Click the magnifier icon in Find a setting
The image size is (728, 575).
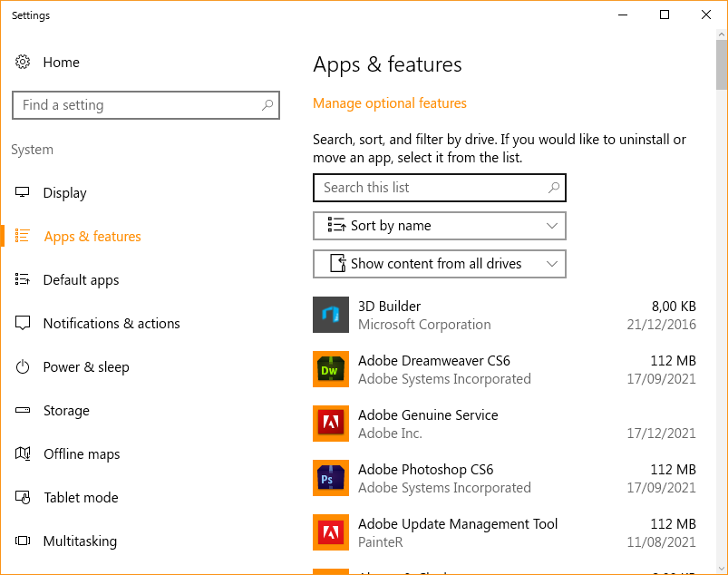pyautogui.click(x=267, y=105)
